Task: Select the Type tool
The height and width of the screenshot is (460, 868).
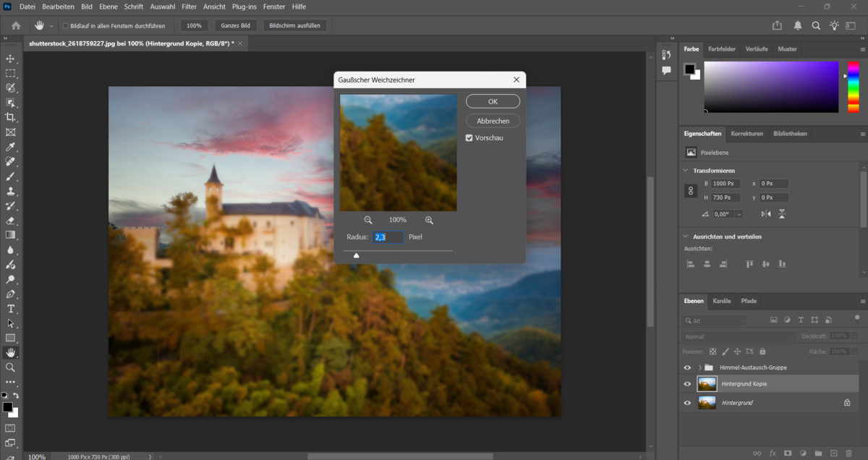Action: (10, 309)
